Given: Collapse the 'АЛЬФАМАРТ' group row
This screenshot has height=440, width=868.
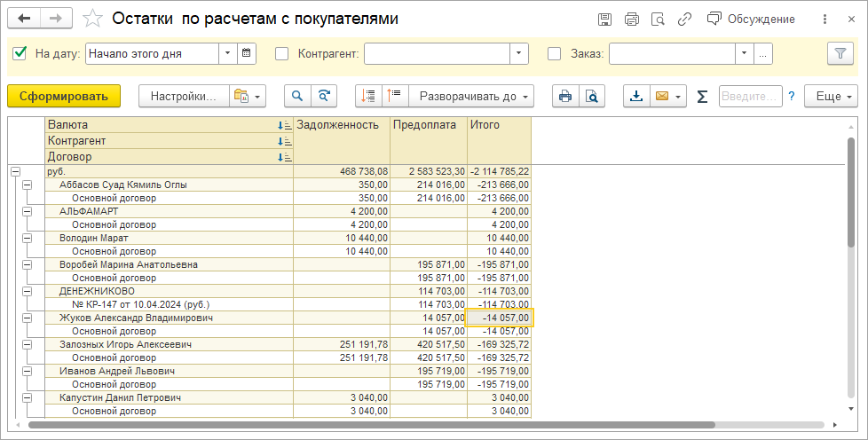Looking at the screenshot, I should (x=27, y=212).
